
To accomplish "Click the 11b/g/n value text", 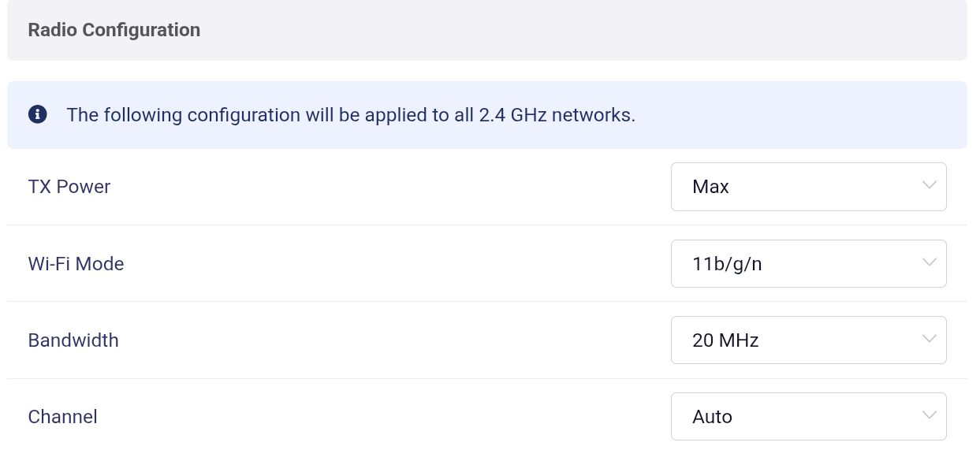I will coord(727,264).
